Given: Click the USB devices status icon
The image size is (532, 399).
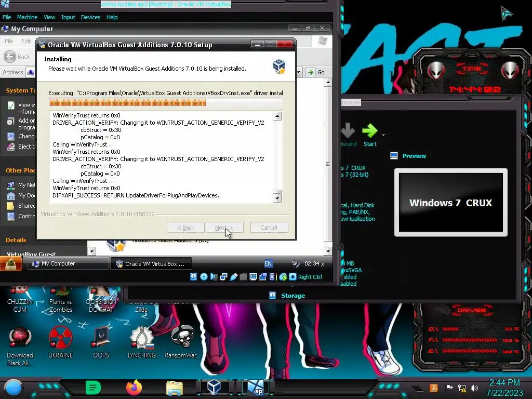Looking at the screenshot, I should 233,277.
